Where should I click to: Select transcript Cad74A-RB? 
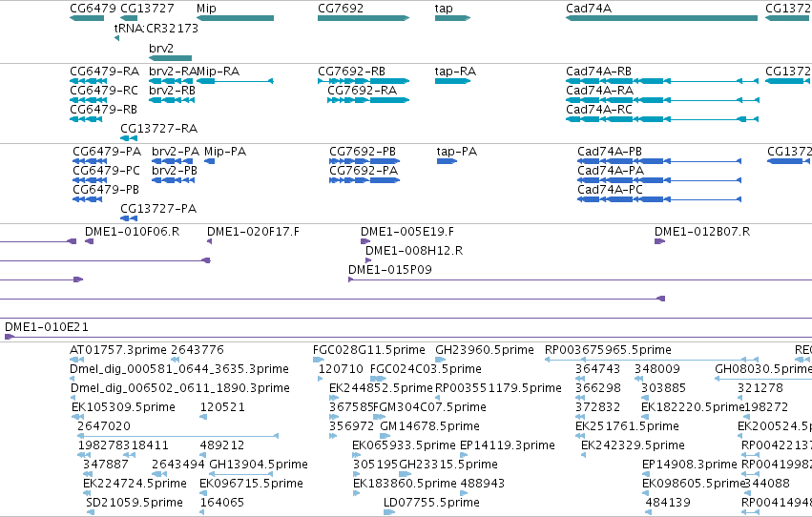[x=662, y=81]
